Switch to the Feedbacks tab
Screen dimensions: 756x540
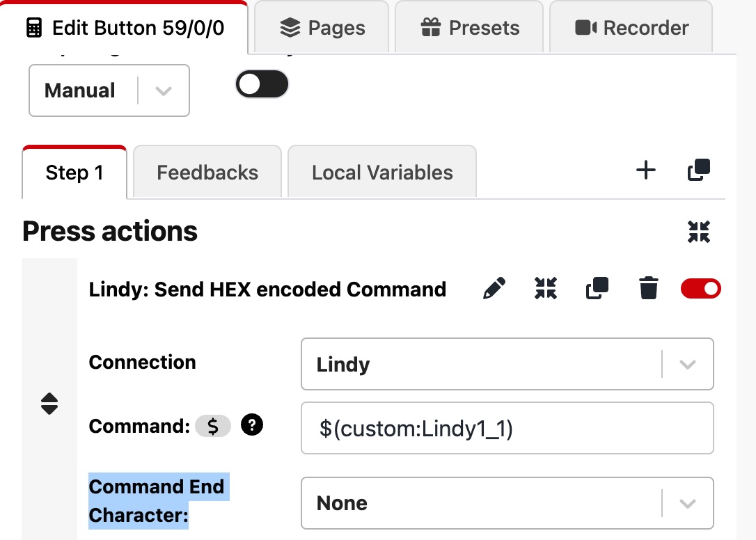point(207,173)
